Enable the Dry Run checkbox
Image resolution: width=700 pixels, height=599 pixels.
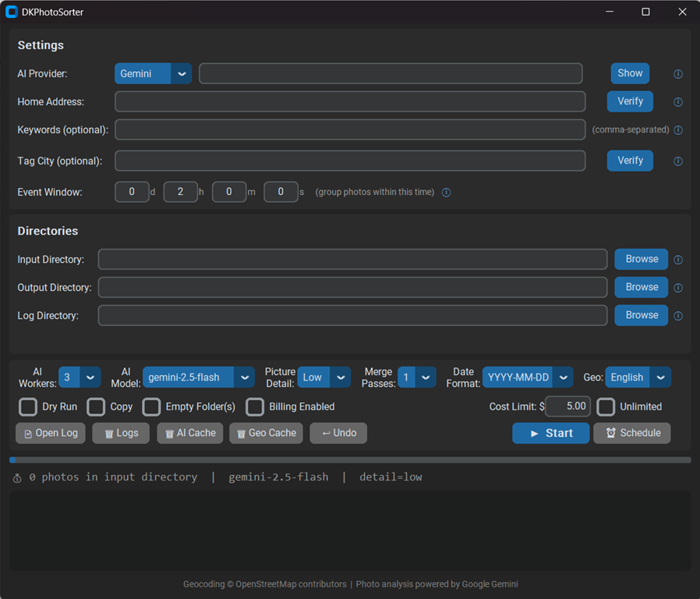pyautogui.click(x=27, y=406)
